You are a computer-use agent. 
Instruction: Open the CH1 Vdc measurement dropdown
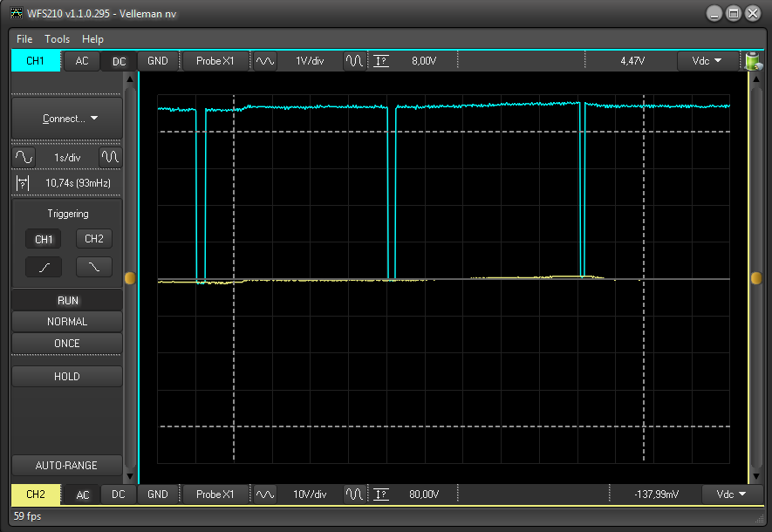[707, 61]
